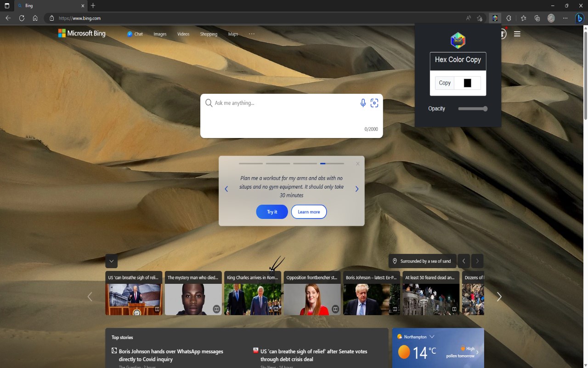Click Copy in Hex Color Copy popup

[x=445, y=83]
